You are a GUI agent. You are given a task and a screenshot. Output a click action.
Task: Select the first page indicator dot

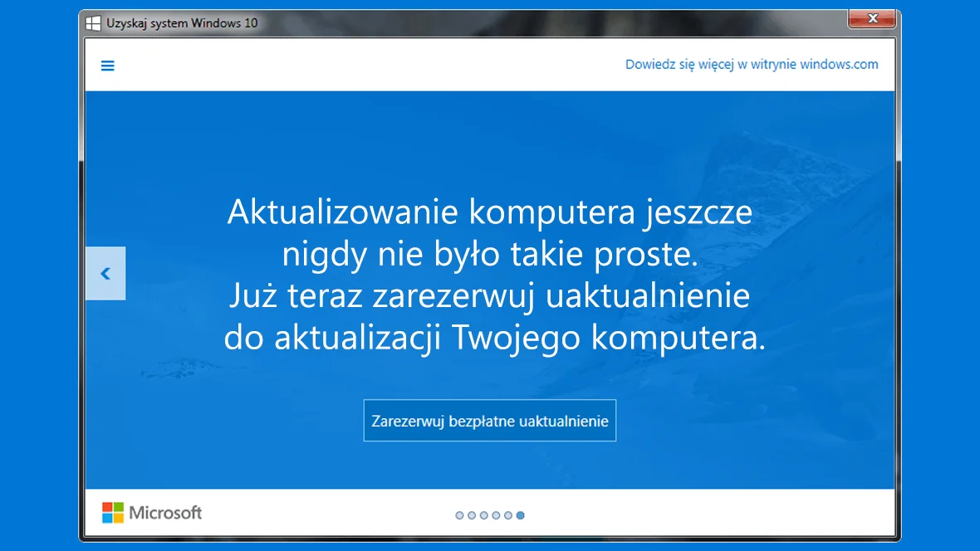click(459, 515)
